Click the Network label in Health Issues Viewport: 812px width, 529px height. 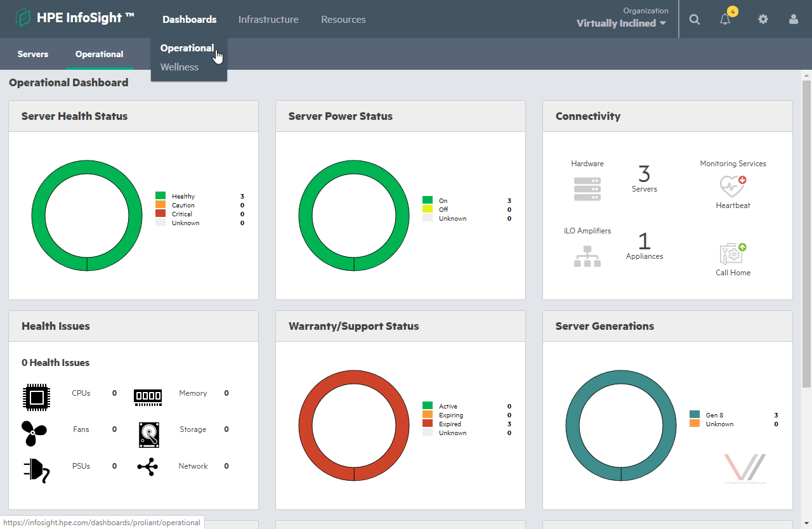tap(193, 466)
